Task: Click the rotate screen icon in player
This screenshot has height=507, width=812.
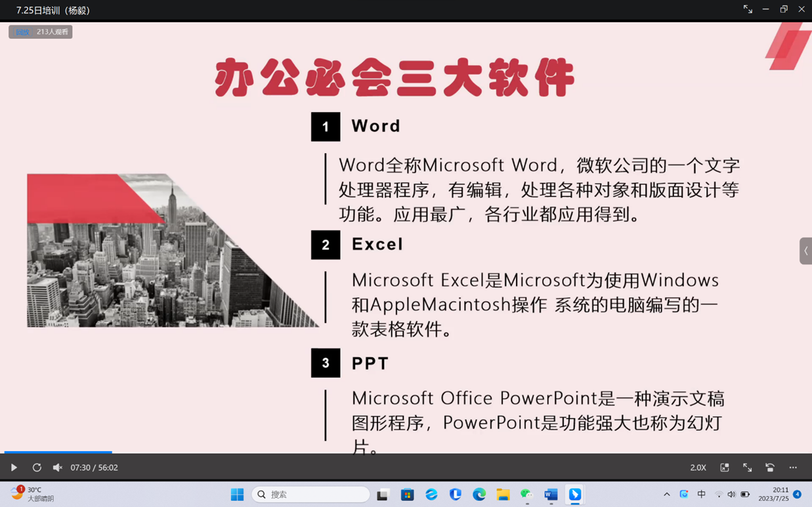Action: 770,468
